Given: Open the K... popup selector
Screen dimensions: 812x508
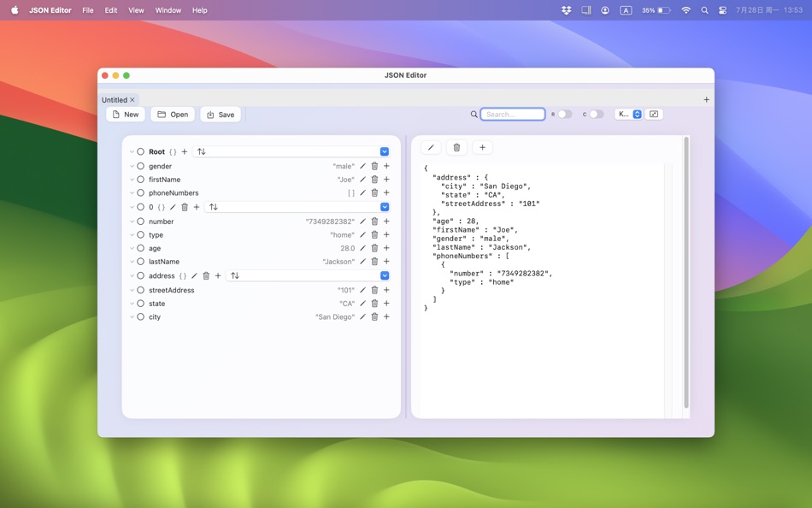Looking at the screenshot, I should point(628,114).
